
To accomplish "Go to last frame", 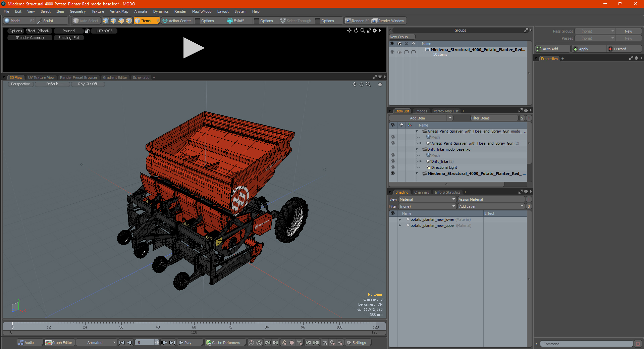I will (x=172, y=343).
